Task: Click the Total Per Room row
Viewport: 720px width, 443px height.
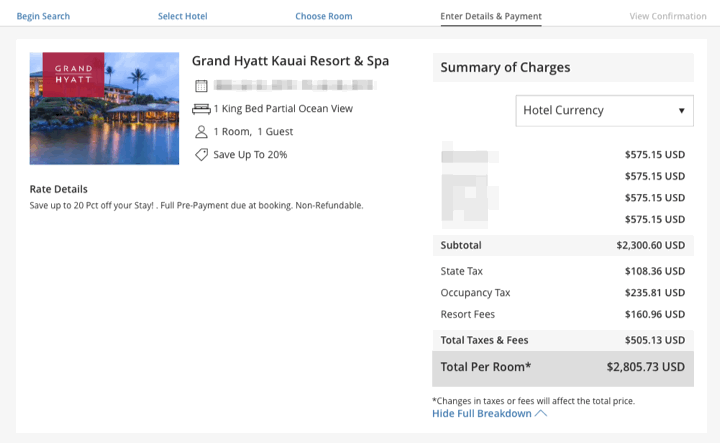Action: point(563,367)
